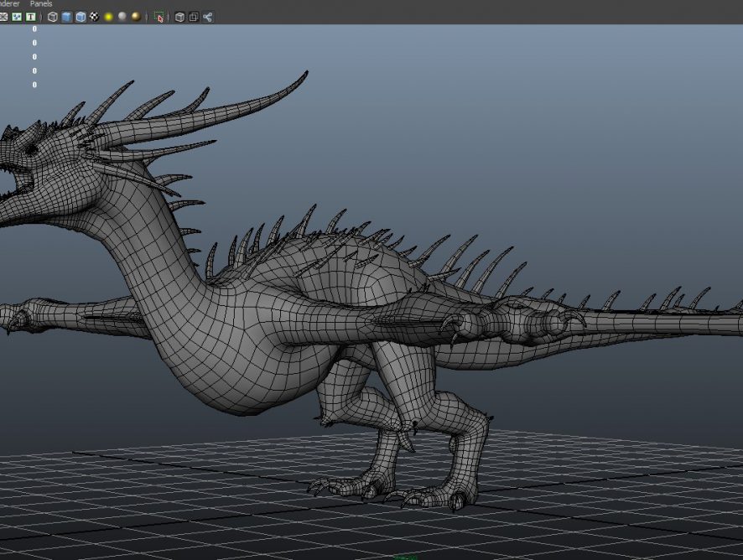Open the Panels menu

click(40, 4)
